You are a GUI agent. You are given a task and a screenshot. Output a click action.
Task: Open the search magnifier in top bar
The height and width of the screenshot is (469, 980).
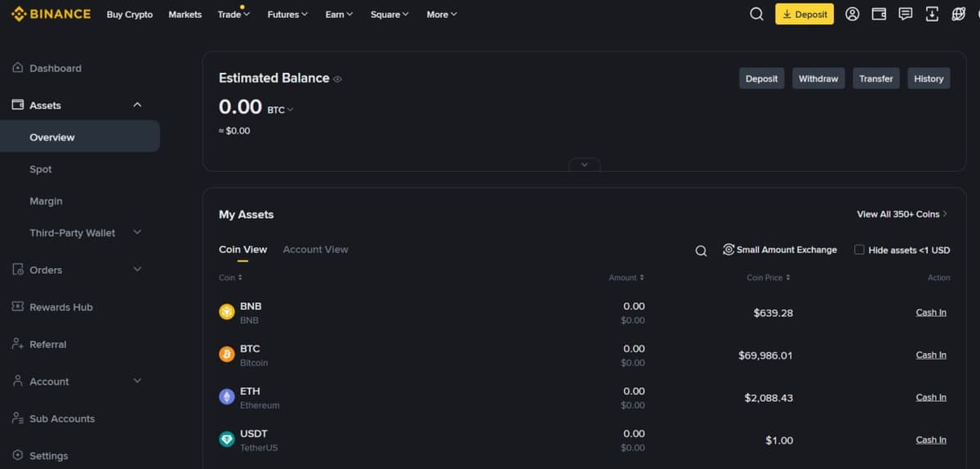(757, 14)
